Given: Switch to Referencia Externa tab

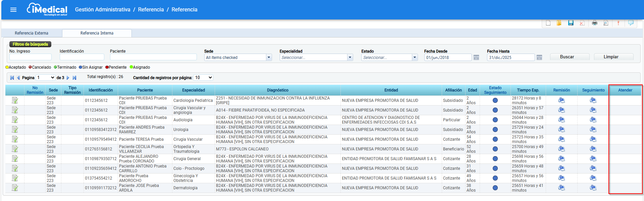Looking at the screenshot, I should point(32,33).
